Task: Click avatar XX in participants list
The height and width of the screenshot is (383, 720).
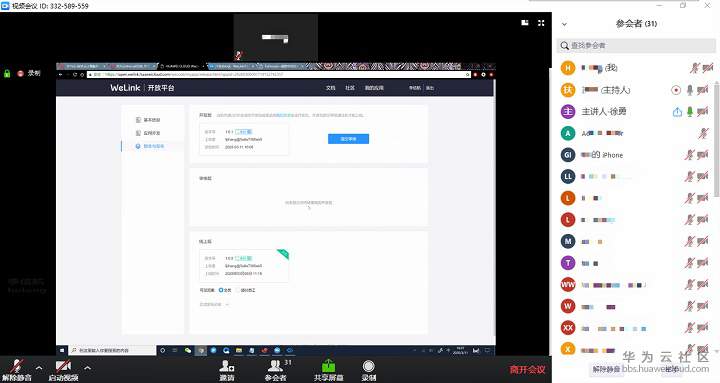Action: 568,328
